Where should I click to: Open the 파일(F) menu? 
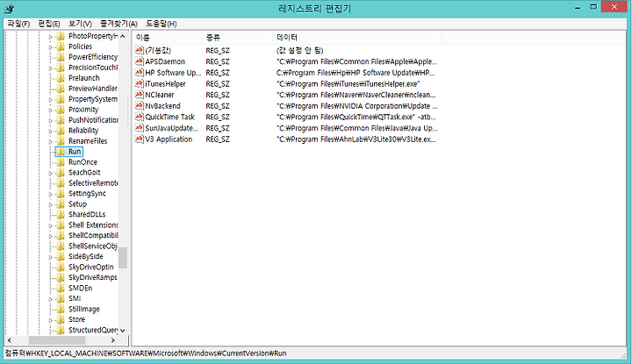(18, 24)
